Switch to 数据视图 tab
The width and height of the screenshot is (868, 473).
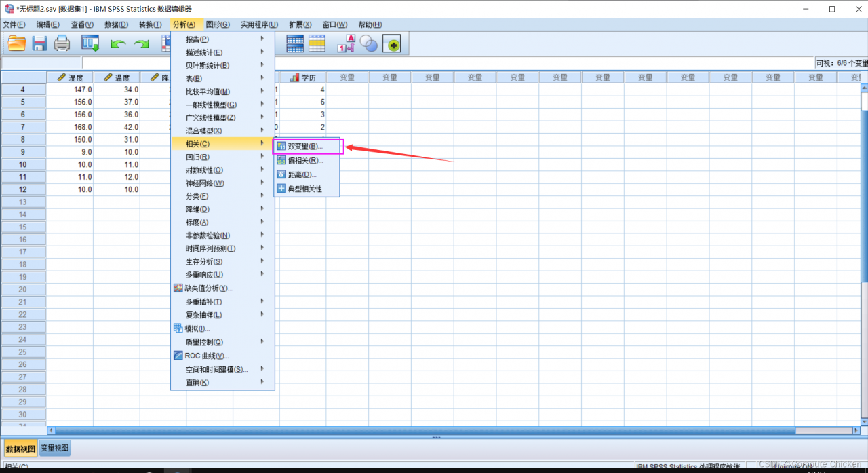pyautogui.click(x=20, y=449)
